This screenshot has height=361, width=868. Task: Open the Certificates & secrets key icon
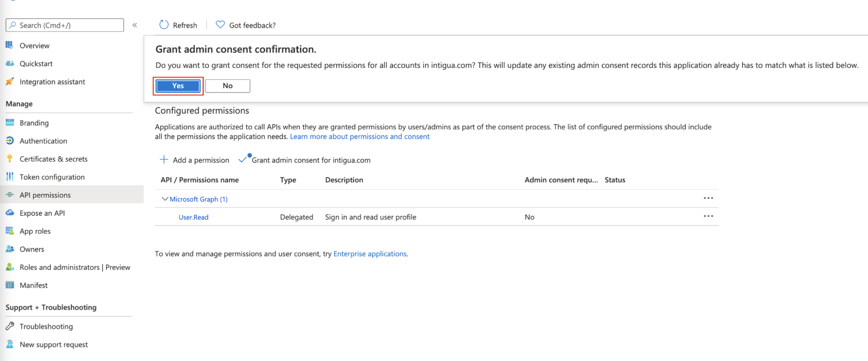(x=10, y=159)
